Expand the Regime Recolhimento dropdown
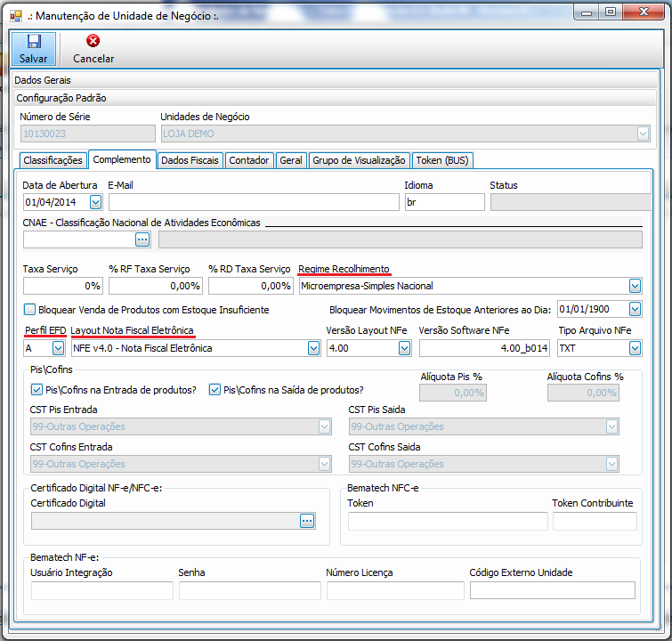Image resolution: width=672 pixels, height=641 pixels. pos(636,286)
